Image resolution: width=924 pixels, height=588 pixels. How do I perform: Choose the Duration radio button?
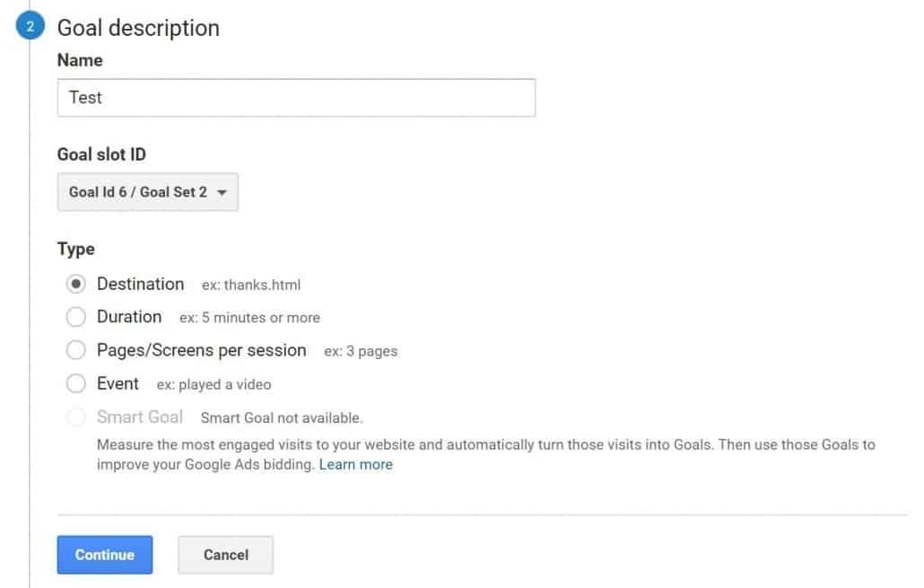pyautogui.click(x=77, y=317)
